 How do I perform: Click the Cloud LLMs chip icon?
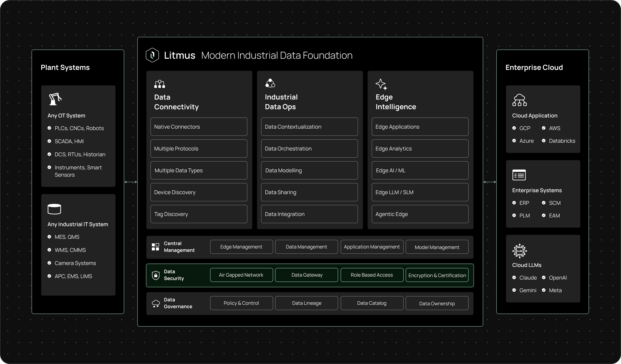pyautogui.click(x=519, y=251)
